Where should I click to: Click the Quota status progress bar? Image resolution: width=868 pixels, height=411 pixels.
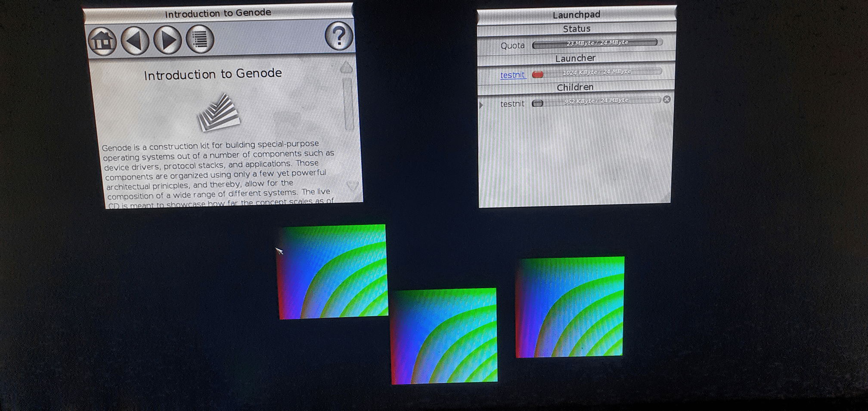pos(597,43)
